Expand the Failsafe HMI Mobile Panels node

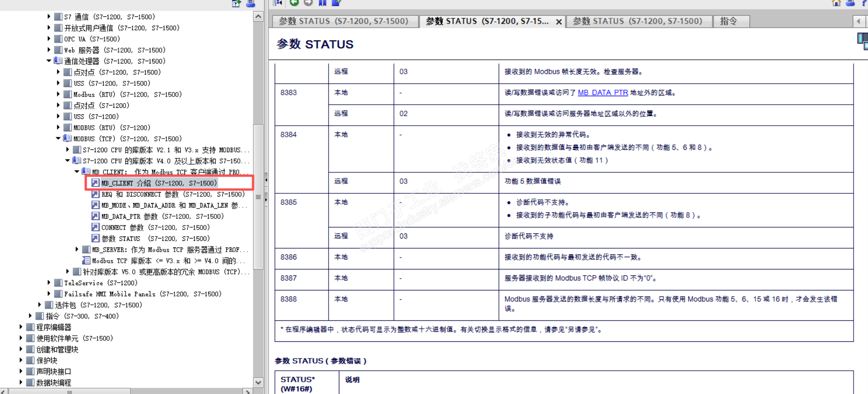pyautogui.click(x=49, y=294)
